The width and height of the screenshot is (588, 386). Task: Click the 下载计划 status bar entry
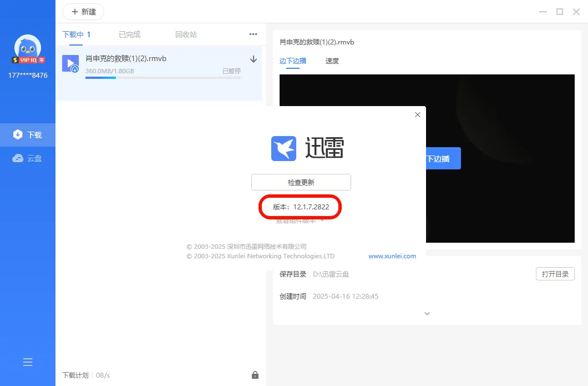75,375
